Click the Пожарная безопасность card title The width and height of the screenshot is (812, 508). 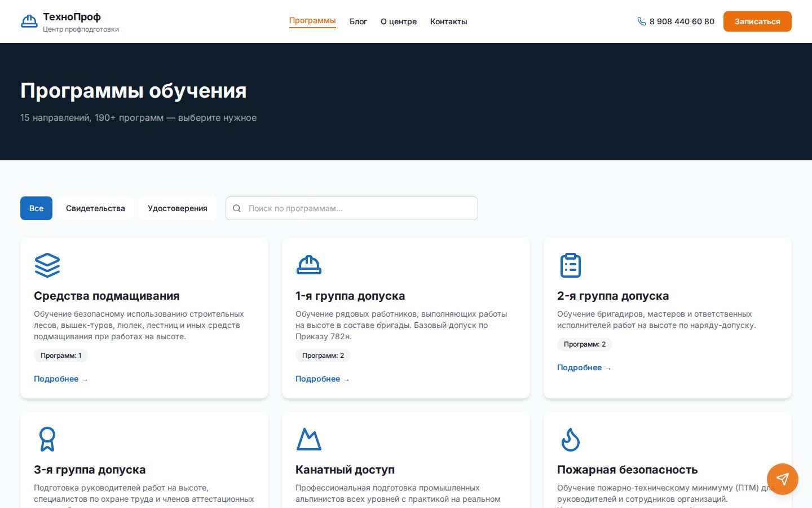[x=628, y=470]
